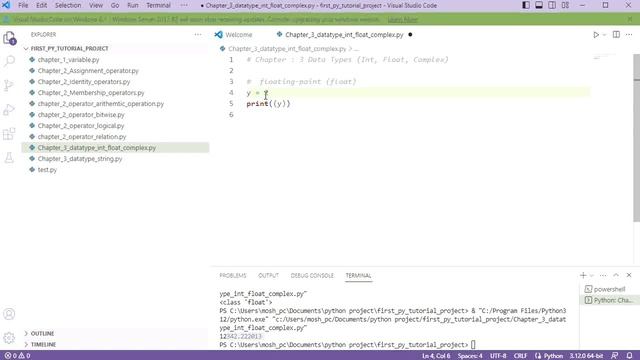Viewport: 640px width, 360px height.
Task: Open terminal panel more actions ellipsis
Action: pyautogui.click(x=603, y=276)
